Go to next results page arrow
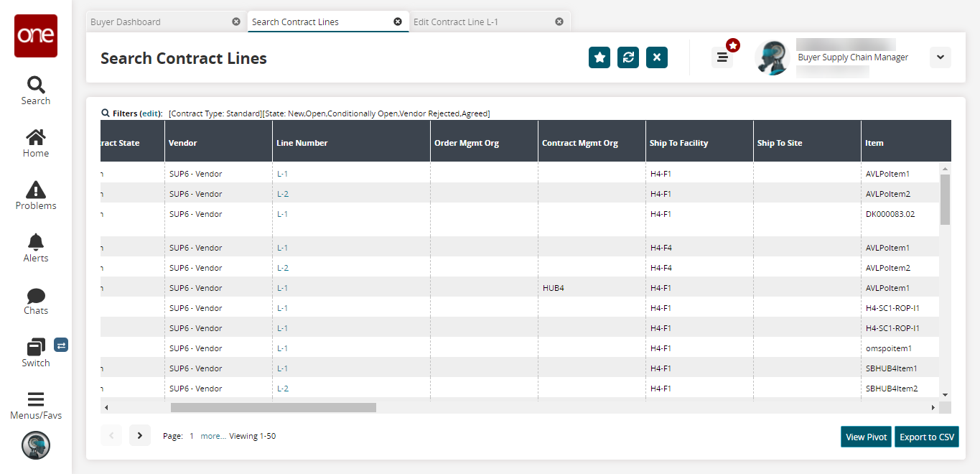This screenshot has width=980, height=474. (140, 435)
